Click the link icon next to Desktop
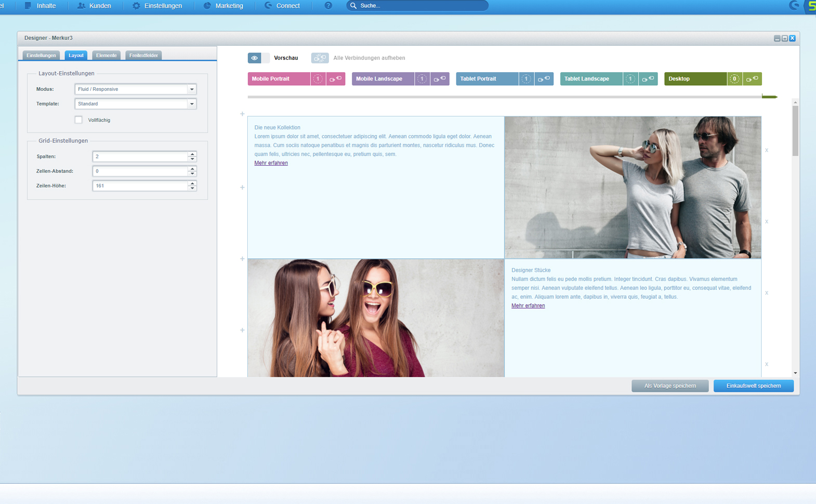The width and height of the screenshot is (816, 504). (752, 79)
